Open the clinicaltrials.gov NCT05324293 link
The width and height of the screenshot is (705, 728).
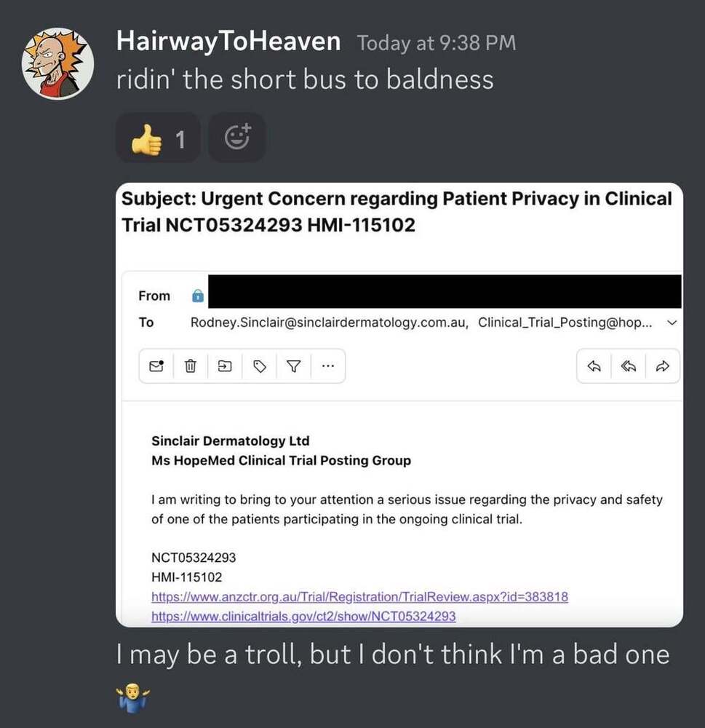[303, 616]
